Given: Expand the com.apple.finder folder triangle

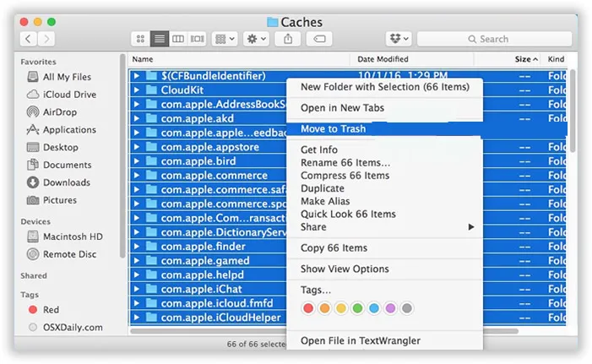Looking at the screenshot, I should pos(138,247).
